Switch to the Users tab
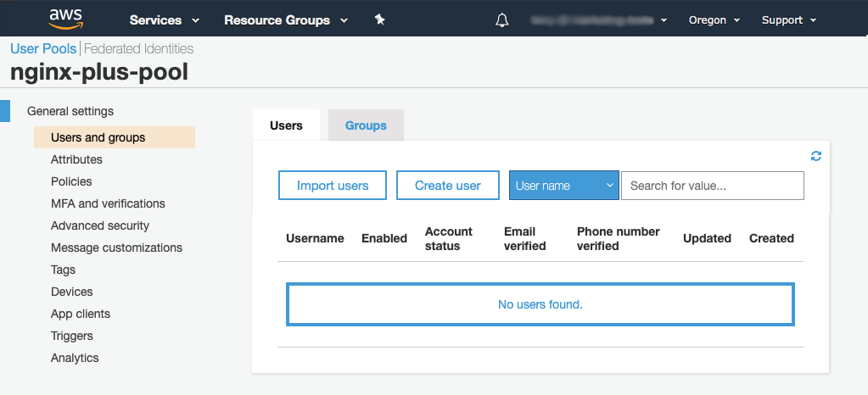 pyautogui.click(x=286, y=125)
